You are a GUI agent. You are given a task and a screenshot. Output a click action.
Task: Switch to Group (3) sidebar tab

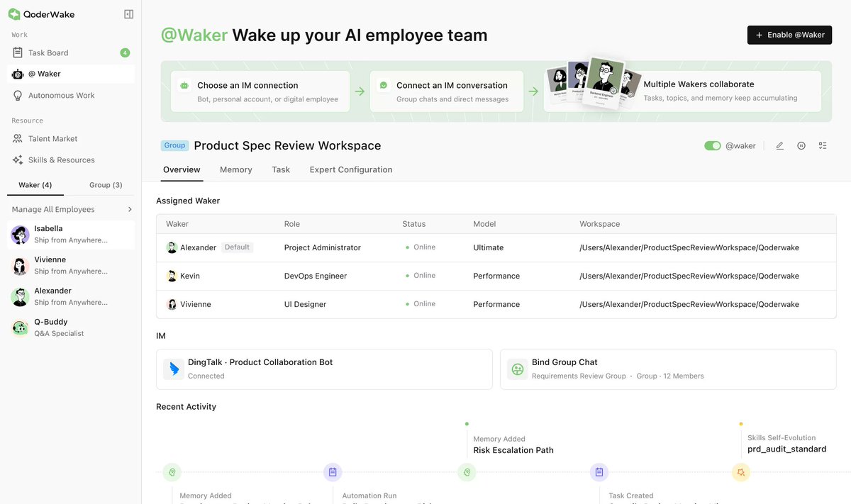[x=106, y=185]
